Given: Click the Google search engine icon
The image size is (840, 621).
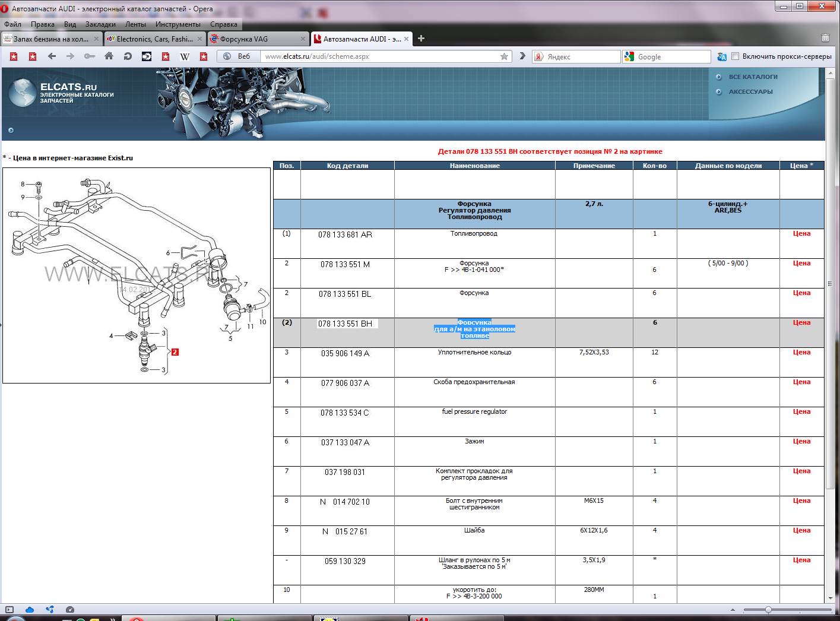Looking at the screenshot, I should tap(629, 56).
